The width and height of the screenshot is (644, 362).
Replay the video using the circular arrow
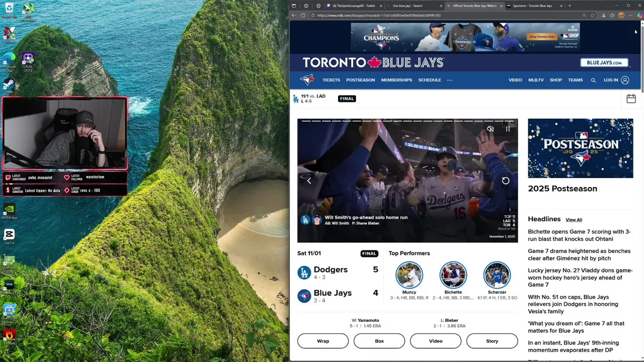tap(506, 181)
